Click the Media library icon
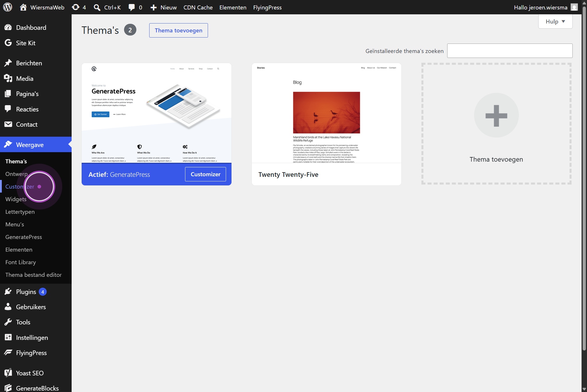Screen dimensions: 587x392 pos(8,79)
